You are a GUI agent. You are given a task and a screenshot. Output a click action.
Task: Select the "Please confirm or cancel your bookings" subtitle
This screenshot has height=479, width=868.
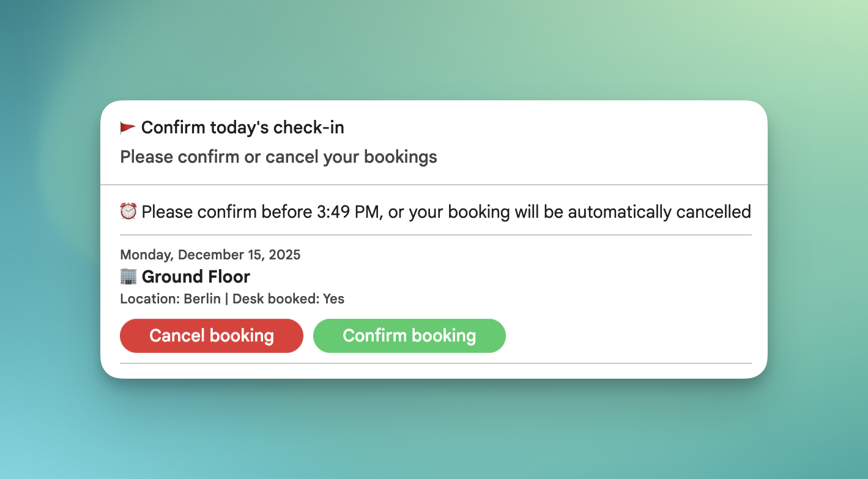[x=278, y=157]
